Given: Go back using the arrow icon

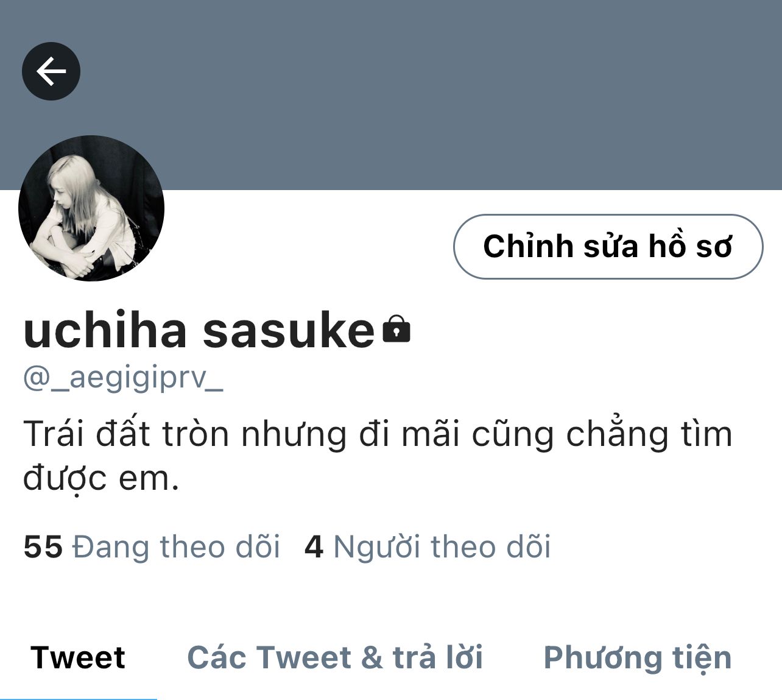Looking at the screenshot, I should tap(51, 71).
